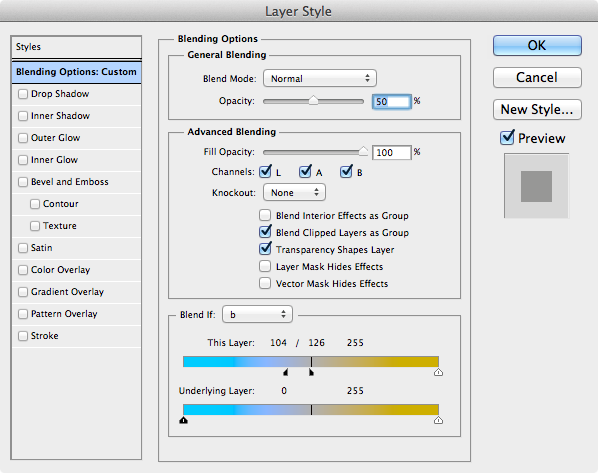The width and height of the screenshot is (598, 473).
Task: Toggle the Preview checkbox
Action: click(x=507, y=137)
